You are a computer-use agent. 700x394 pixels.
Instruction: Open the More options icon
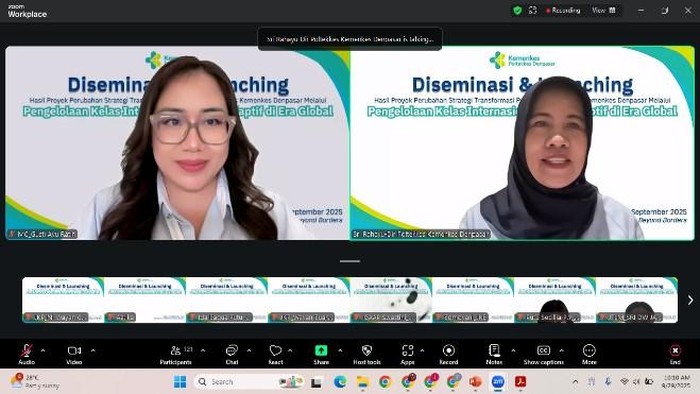pyautogui.click(x=589, y=351)
